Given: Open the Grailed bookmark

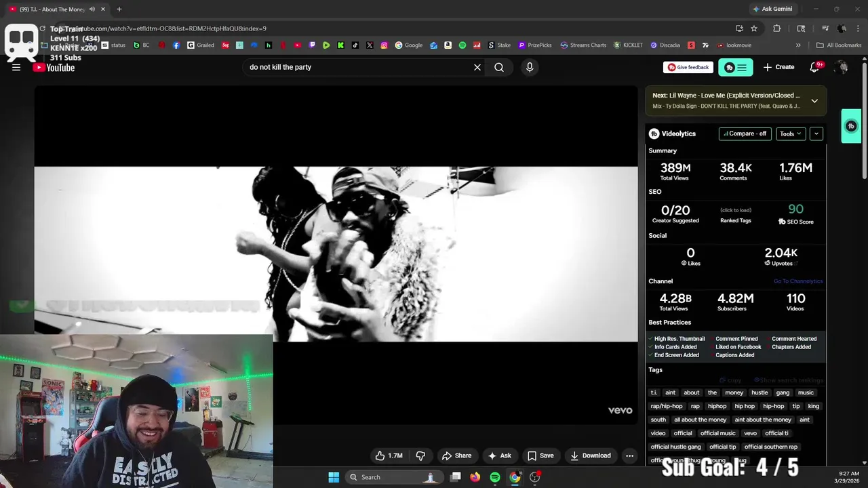Looking at the screenshot, I should [201, 45].
